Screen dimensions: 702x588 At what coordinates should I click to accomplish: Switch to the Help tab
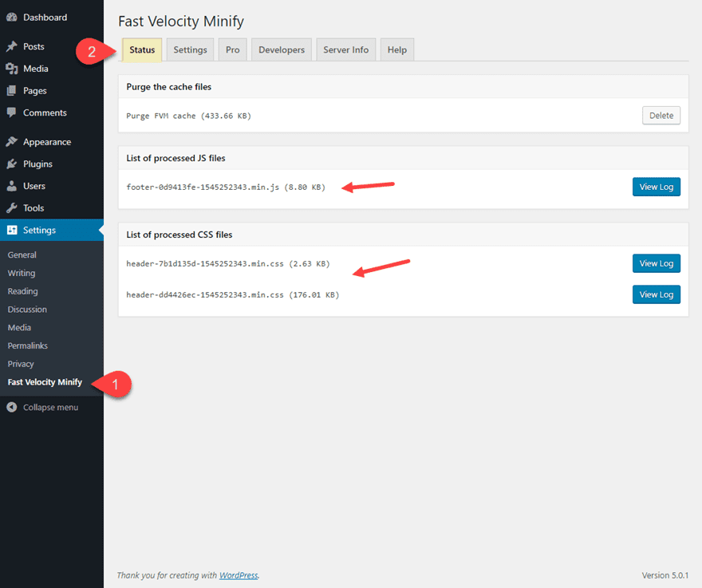pos(396,49)
